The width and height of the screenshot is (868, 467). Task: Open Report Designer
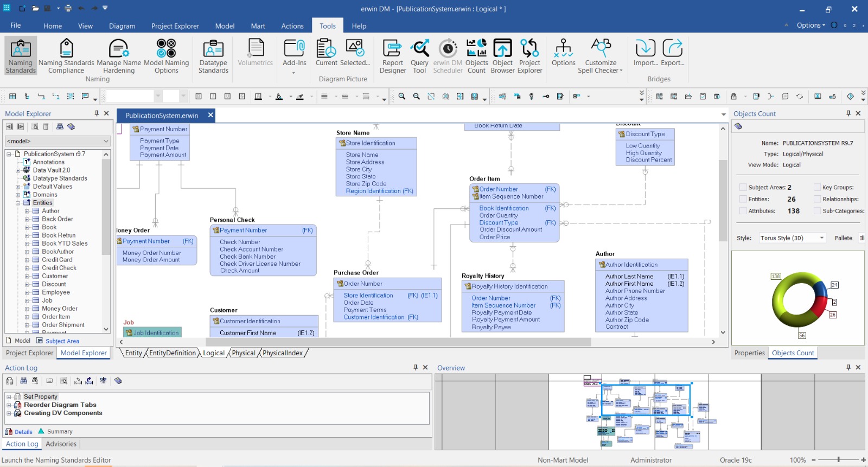click(393, 56)
